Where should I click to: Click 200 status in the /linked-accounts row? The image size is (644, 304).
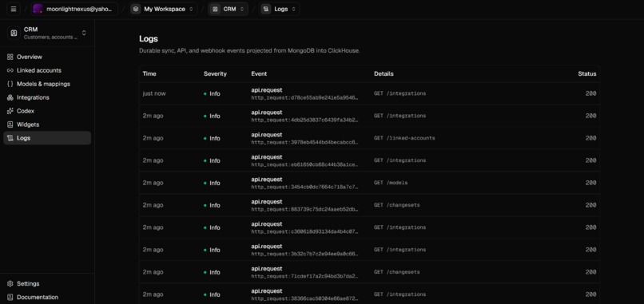point(590,138)
